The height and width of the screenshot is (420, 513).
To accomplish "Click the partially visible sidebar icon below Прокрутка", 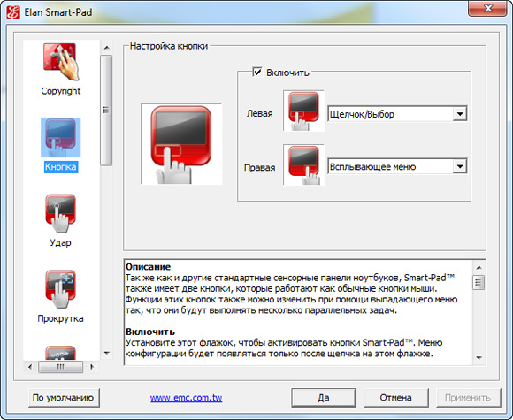I will 61,353.
